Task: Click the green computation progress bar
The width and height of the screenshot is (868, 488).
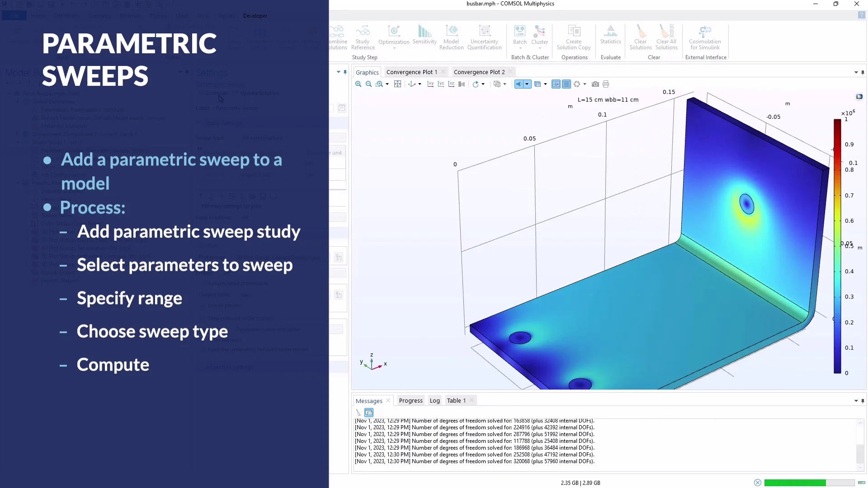Action: click(x=795, y=483)
